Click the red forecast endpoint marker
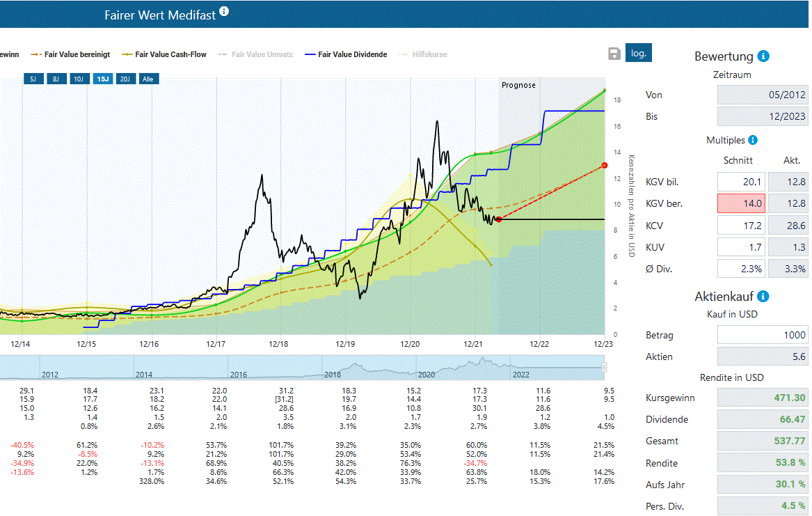The height and width of the screenshot is (516, 812). point(604,165)
